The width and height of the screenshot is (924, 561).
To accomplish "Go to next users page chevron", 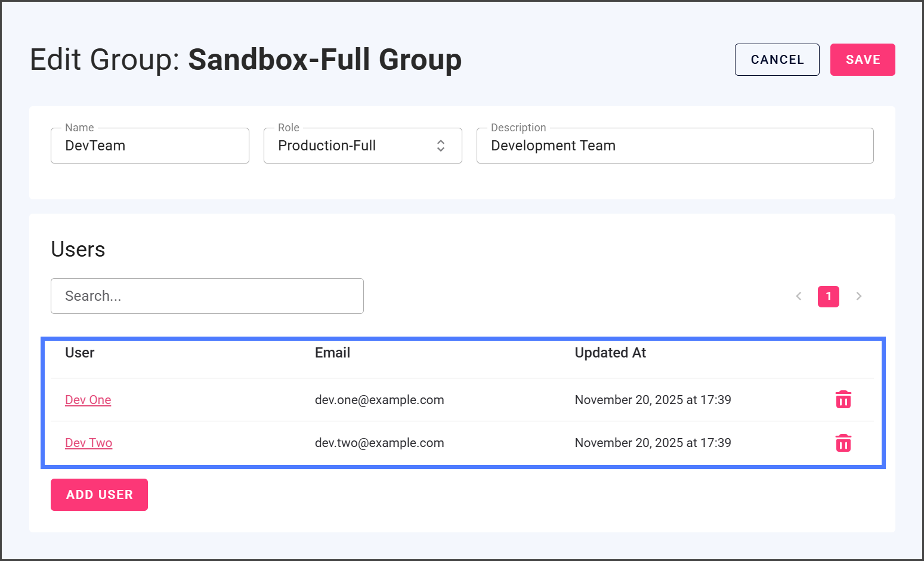I will [858, 296].
